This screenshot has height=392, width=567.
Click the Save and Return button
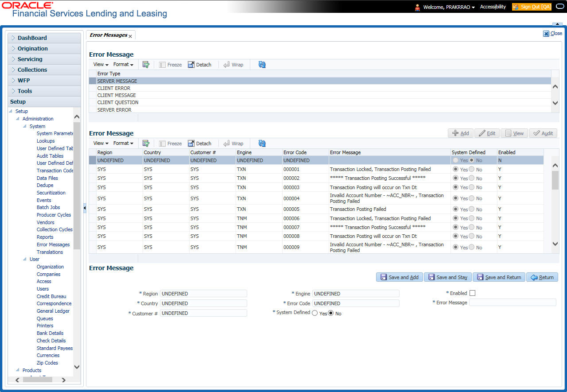(499, 277)
